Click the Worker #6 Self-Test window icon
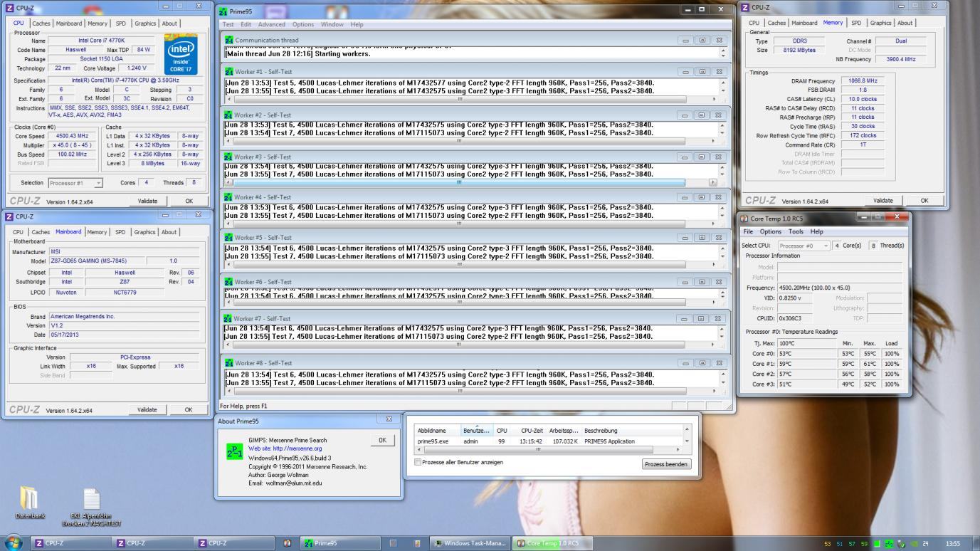 tap(228, 283)
